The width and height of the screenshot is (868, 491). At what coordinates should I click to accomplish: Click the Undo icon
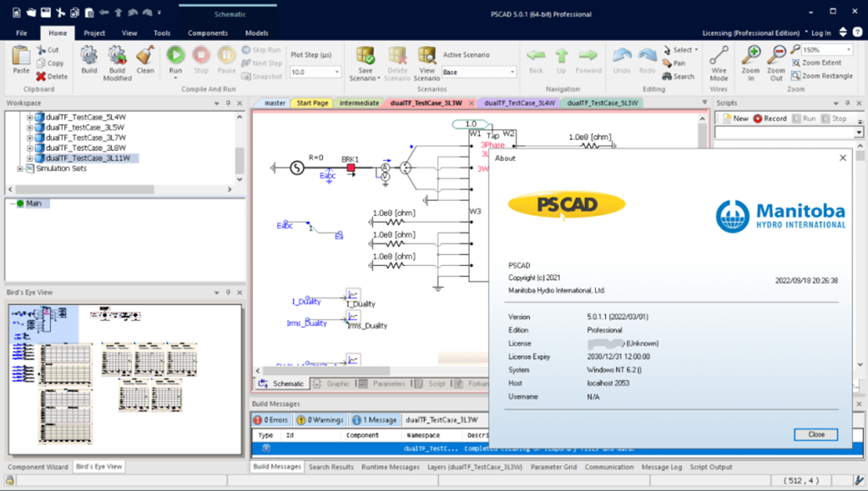622,55
